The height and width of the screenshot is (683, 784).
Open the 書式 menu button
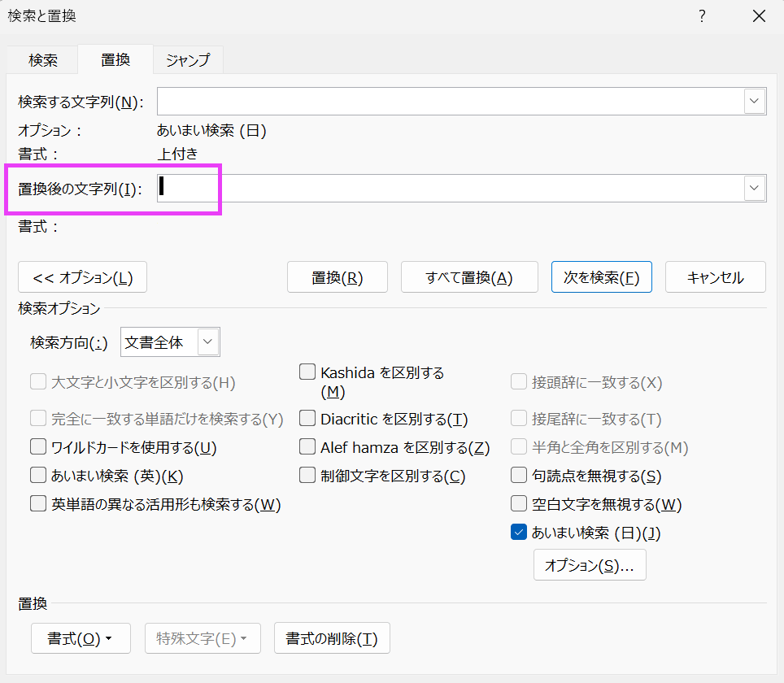coord(81,639)
